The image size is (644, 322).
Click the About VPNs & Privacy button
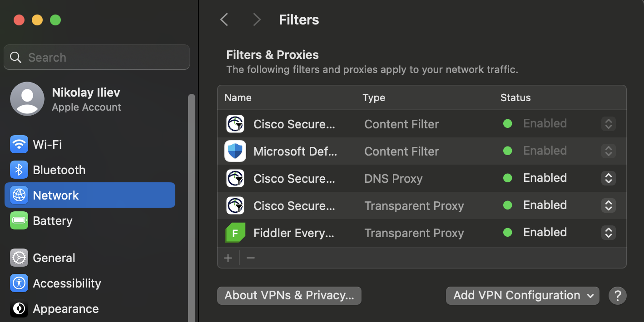click(289, 296)
